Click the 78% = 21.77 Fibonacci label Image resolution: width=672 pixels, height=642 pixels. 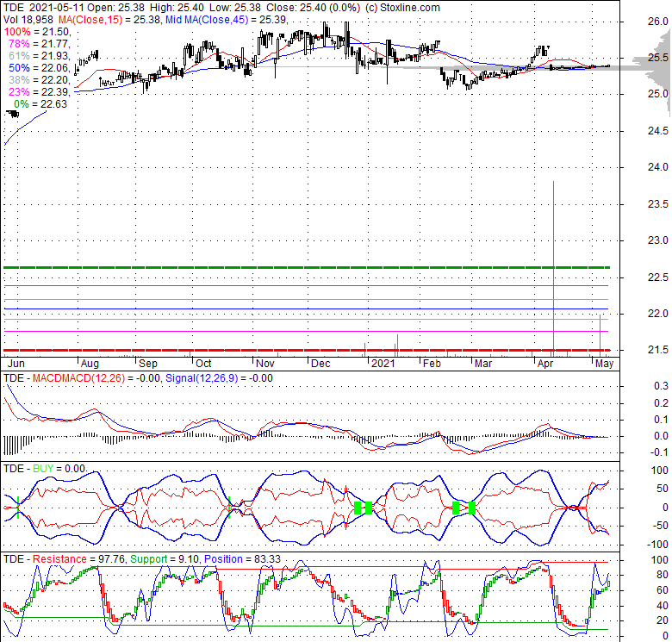[40, 44]
